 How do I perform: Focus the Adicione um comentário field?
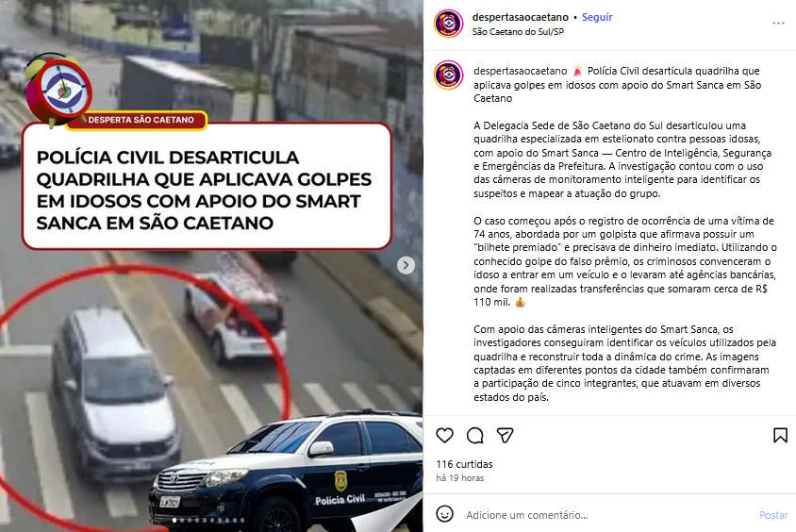[607, 515]
